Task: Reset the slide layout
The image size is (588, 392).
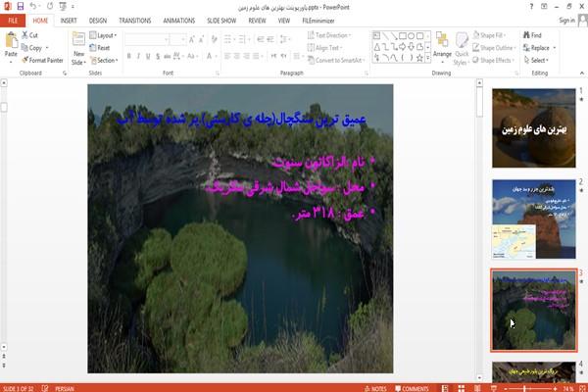Action: 100,48
